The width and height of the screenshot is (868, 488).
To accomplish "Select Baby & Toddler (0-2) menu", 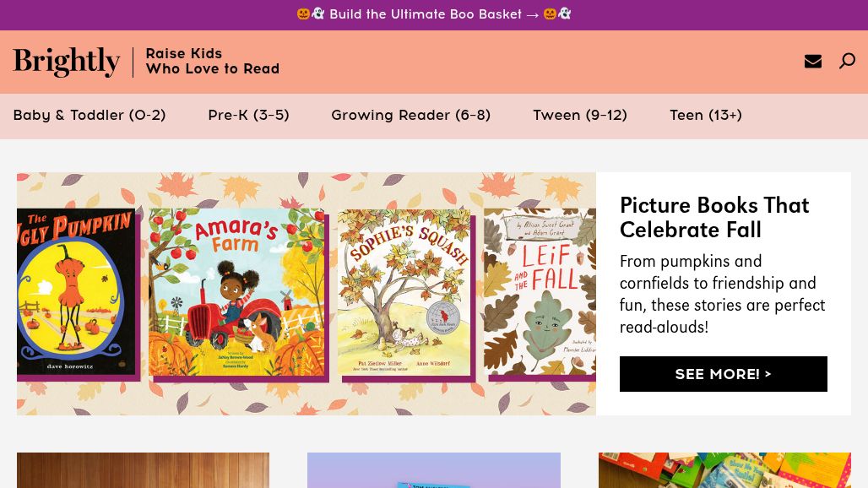I will (x=90, y=116).
